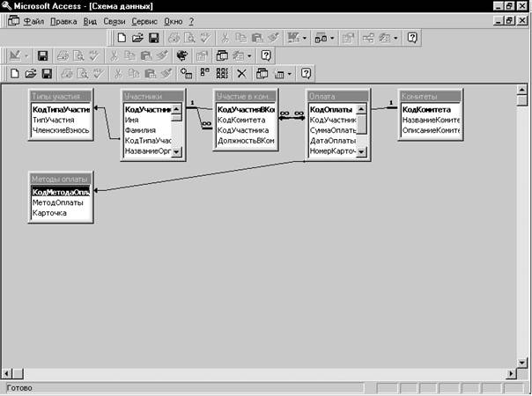
Task: Select the Участники table title bar
Action: 153,96
